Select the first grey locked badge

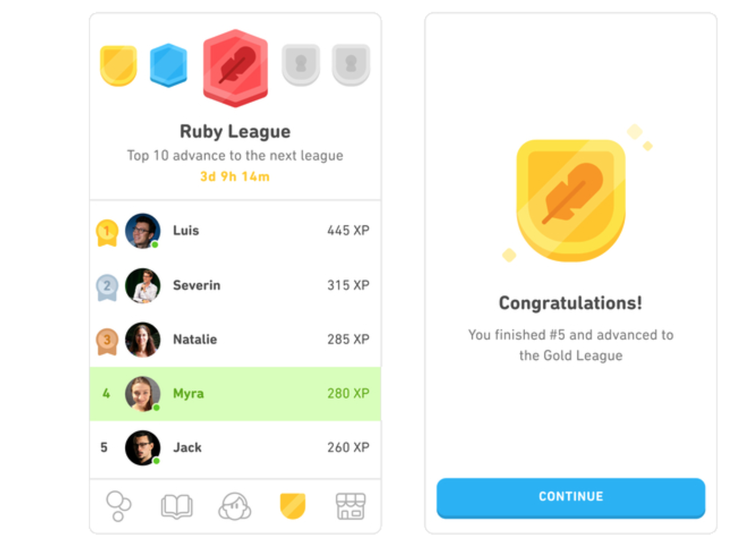click(x=299, y=63)
